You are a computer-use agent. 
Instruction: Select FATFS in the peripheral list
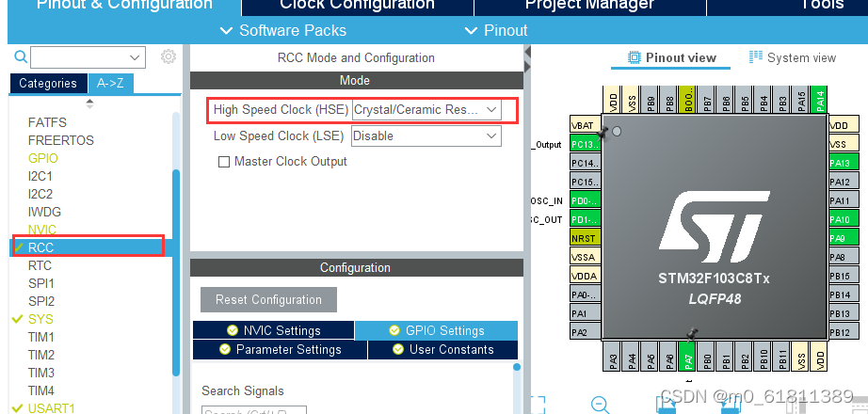(x=47, y=122)
